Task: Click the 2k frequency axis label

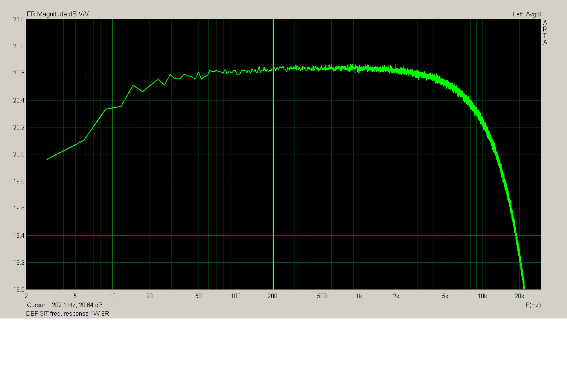Action: click(x=396, y=296)
